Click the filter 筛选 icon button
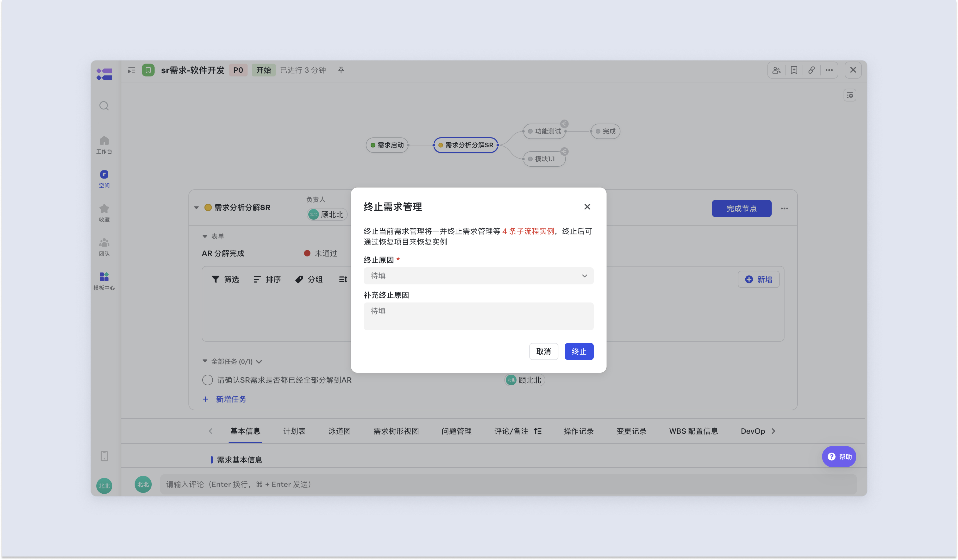958x560 pixels. (x=225, y=279)
